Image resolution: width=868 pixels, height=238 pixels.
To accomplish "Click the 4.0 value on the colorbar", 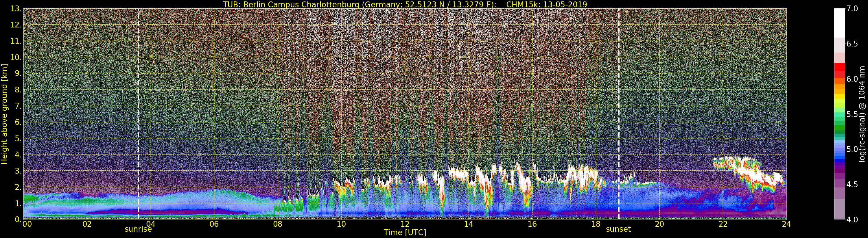I will tap(852, 220).
